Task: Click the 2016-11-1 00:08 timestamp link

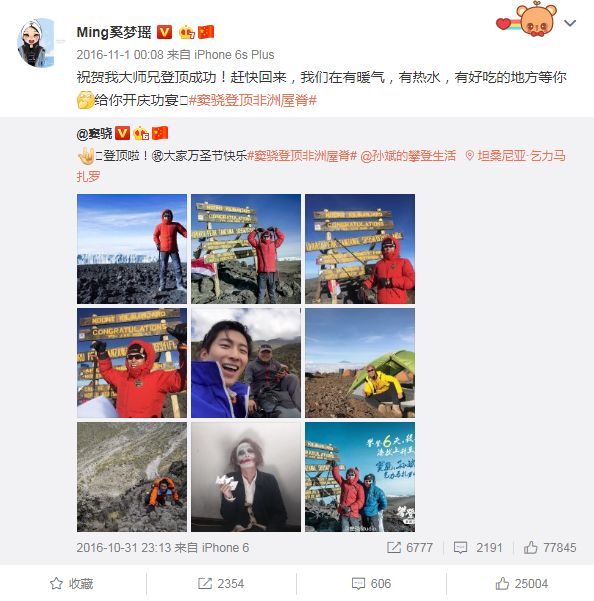Action: click(120, 55)
